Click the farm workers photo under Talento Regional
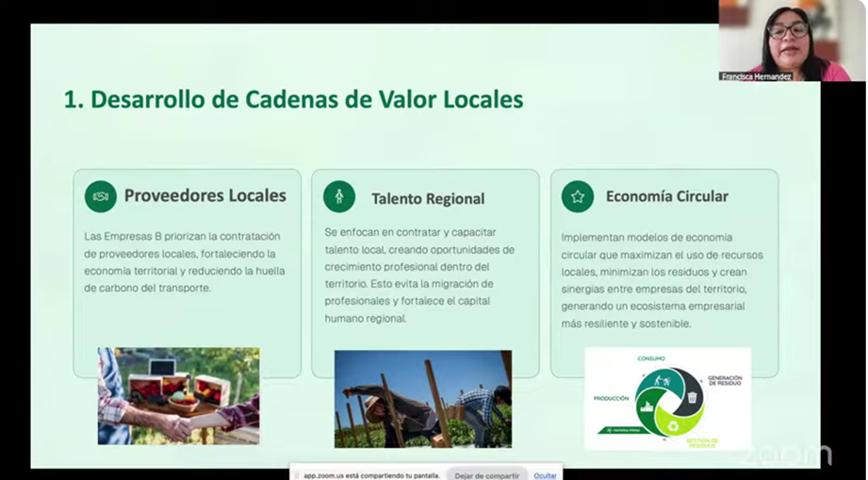Screen dimensions: 868x480 point(422,398)
